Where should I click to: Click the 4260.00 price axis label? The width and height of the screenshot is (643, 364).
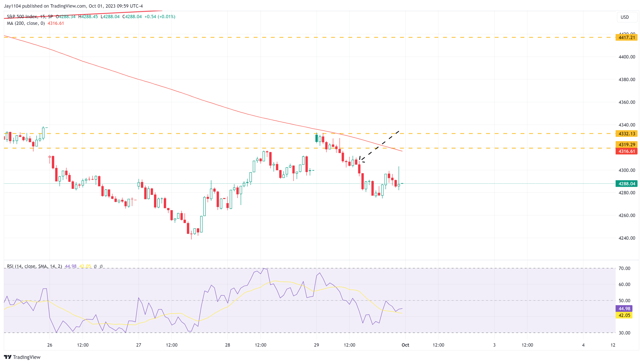coord(627,215)
